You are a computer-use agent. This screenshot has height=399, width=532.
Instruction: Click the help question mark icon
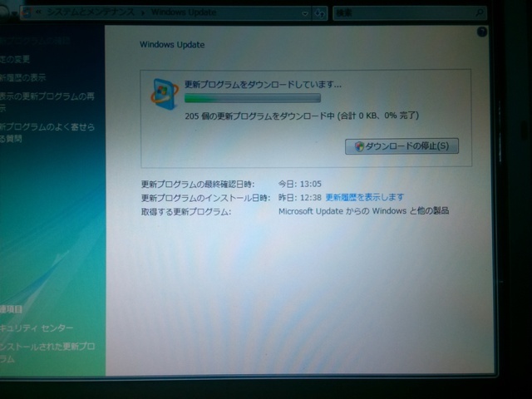coord(482,32)
